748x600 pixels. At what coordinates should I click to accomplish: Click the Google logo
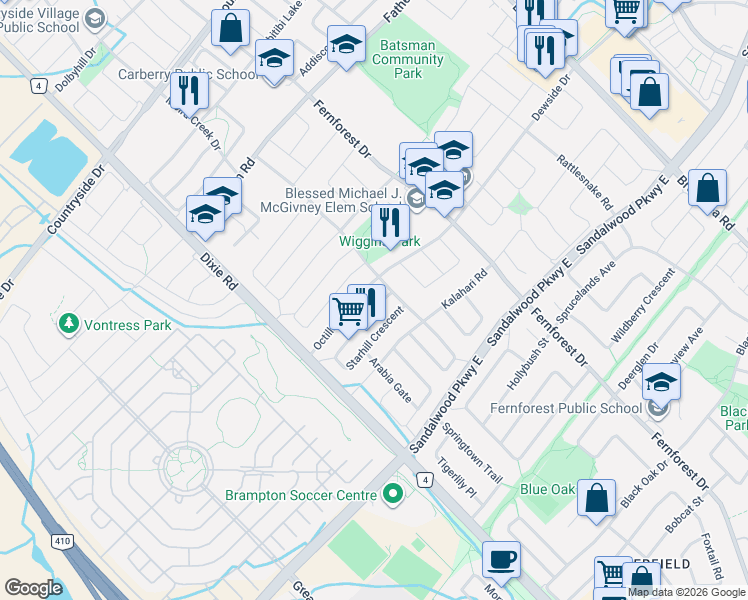[33, 588]
